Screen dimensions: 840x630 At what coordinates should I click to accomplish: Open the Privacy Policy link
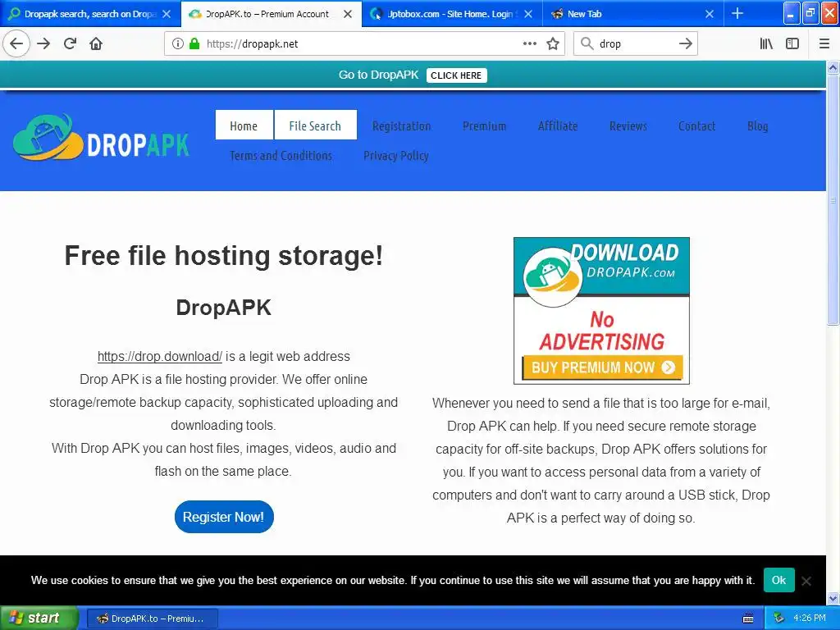pyautogui.click(x=396, y=155)
